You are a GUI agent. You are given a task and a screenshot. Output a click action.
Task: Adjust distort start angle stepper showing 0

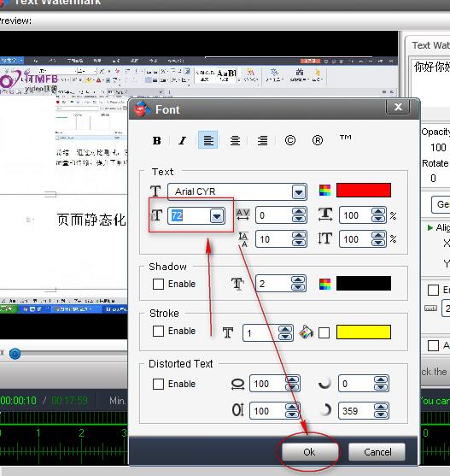[x=381, y=384]
